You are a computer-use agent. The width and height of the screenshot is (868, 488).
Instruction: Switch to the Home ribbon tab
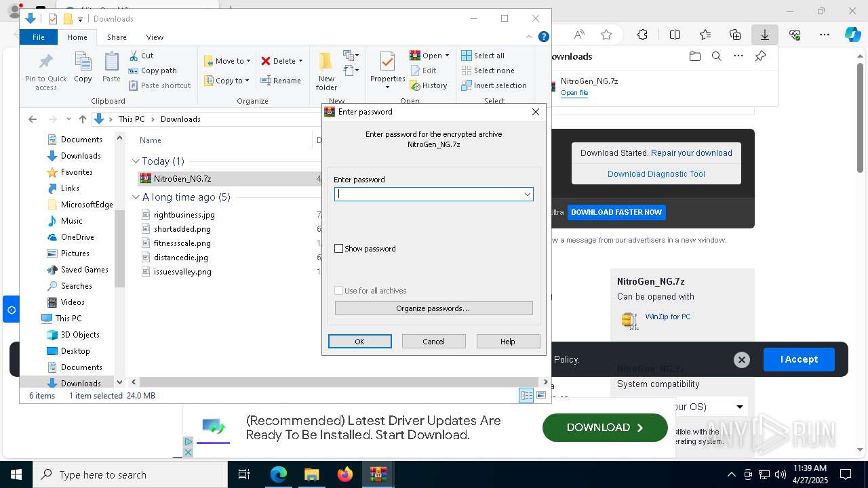pyautogui.click(x=77, y=37)
